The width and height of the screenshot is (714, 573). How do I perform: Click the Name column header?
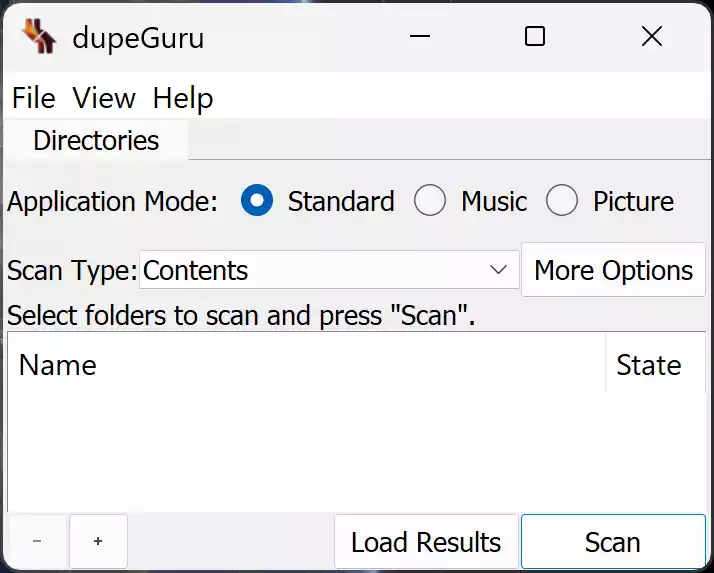pyautogui.click(x=300, y=365)
